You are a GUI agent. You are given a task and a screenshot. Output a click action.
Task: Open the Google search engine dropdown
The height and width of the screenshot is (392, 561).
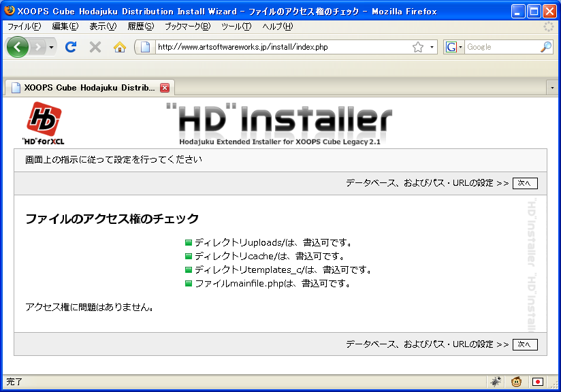click(453, 47)
